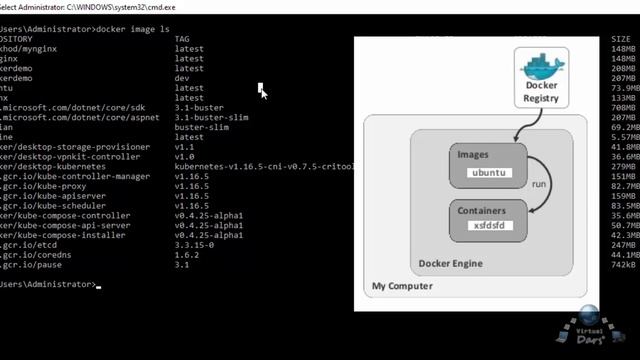The height and width of the screenshot is (360, 640).
Task: Click the 208MB size value
Action: 623,69
